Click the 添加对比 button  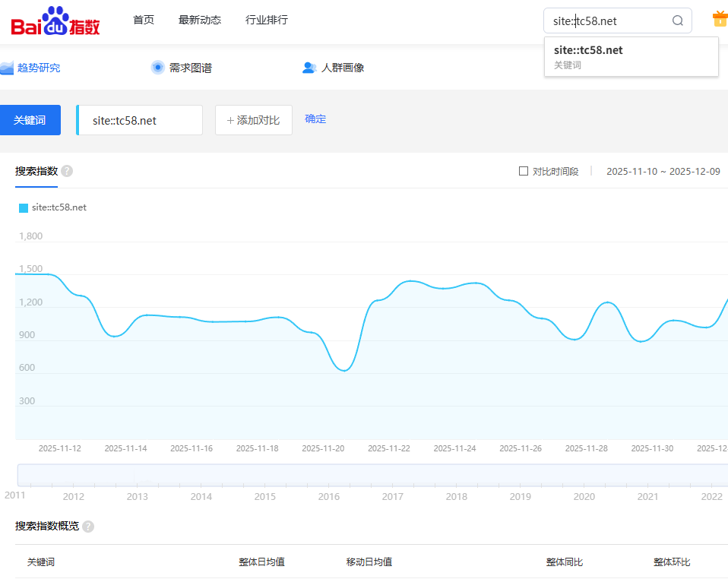pos(253,120)
